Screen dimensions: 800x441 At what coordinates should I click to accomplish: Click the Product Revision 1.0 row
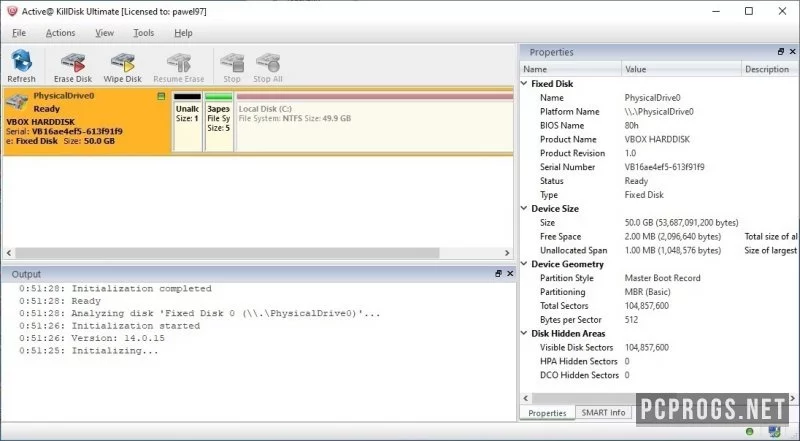pyautogui.click(x=658, y=153)
